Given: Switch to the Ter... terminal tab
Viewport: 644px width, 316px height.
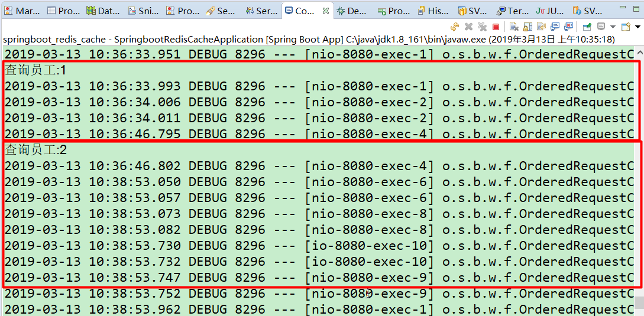Looking at the screenshot, I should pos(512,11).
